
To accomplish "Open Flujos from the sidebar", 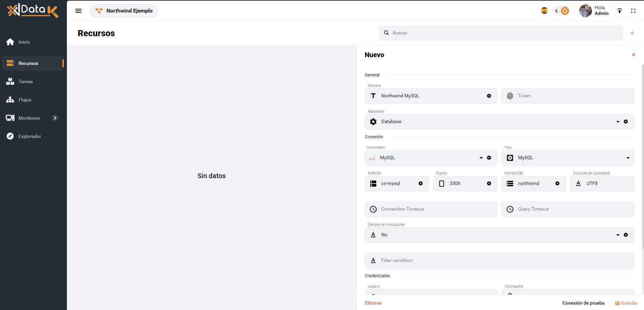I will point(25,100).
